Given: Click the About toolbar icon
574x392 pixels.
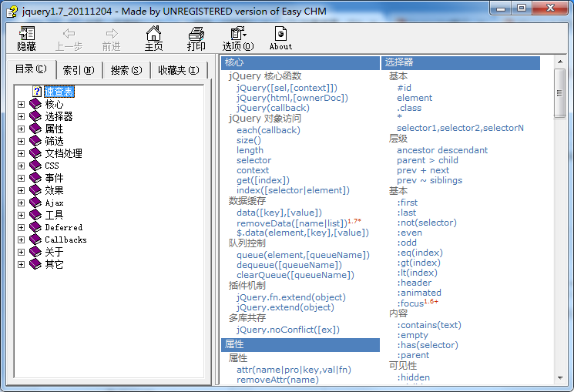Looking at the screenshot, I should [280, 34].
